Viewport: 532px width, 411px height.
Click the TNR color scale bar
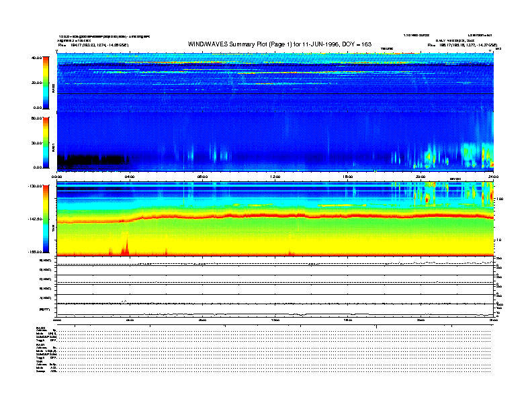(x=46, y=219)
